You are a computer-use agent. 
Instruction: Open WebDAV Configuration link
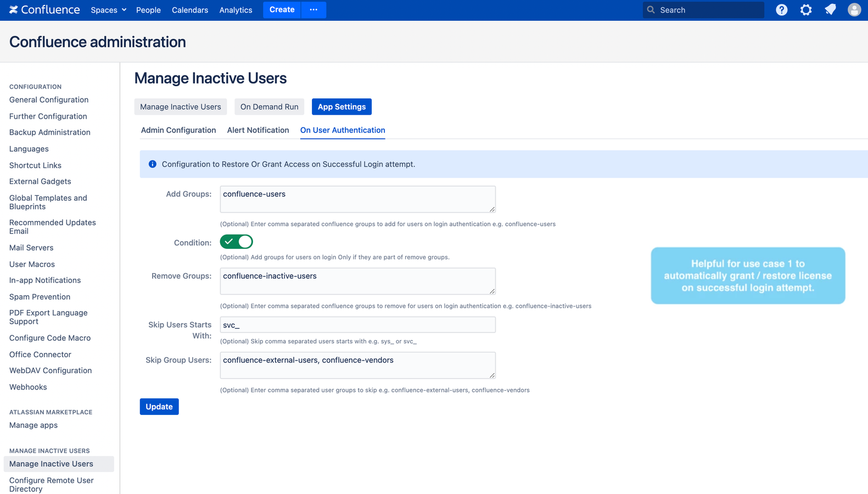pyautogui.click(x=51, y=370)
